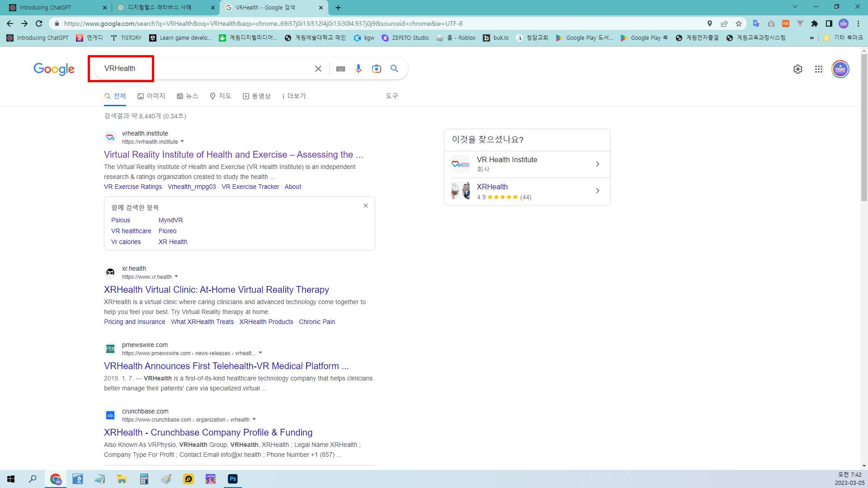This screenshot has width=868, height=488.
Task: Open TISTORY bookmark
Action: 126,38
